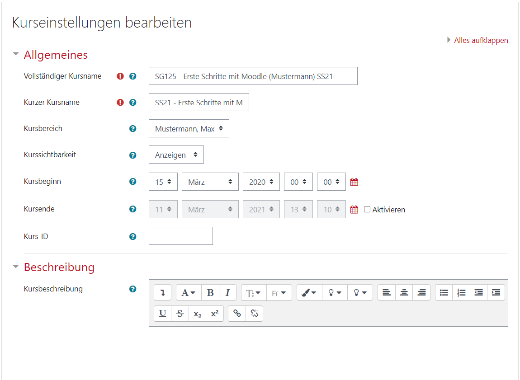Open the brush style dropdown
The image size is (520, 380).
point(309,293)
